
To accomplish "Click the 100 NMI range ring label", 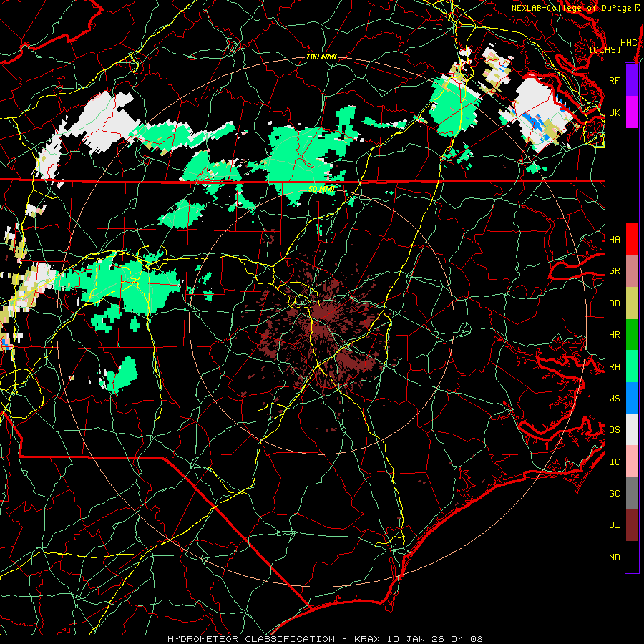I will 321,57.
